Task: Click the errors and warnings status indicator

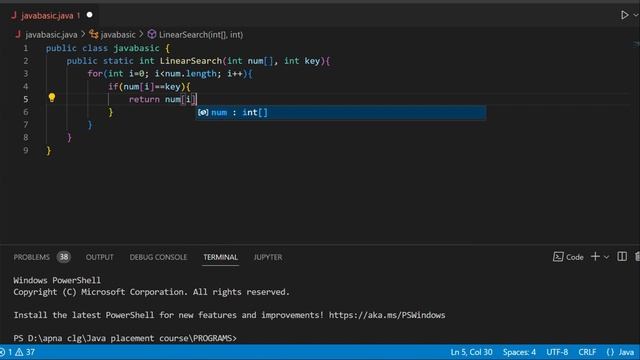Action: [18, 352]
